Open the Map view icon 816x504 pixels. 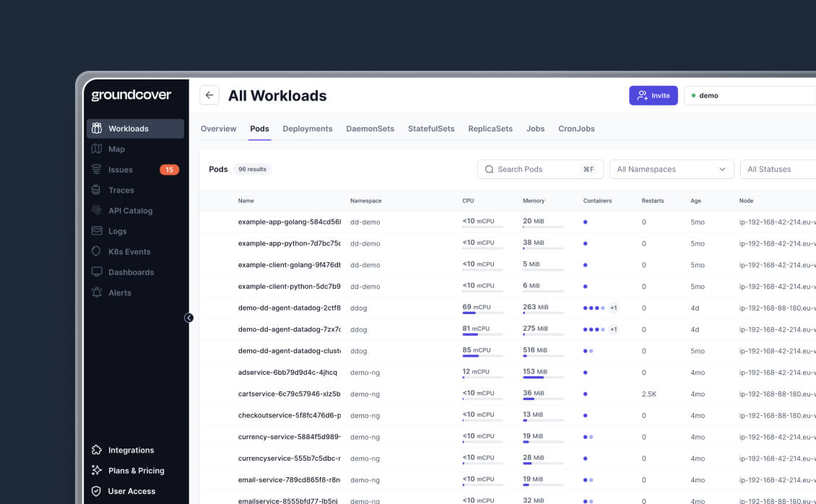[x=97, y=149]
